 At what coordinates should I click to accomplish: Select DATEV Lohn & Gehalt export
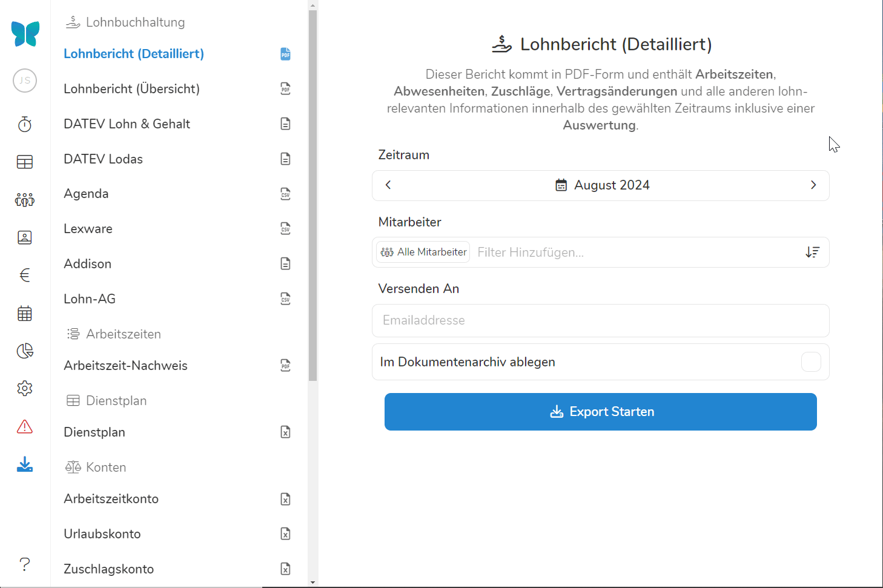[127, 124]
